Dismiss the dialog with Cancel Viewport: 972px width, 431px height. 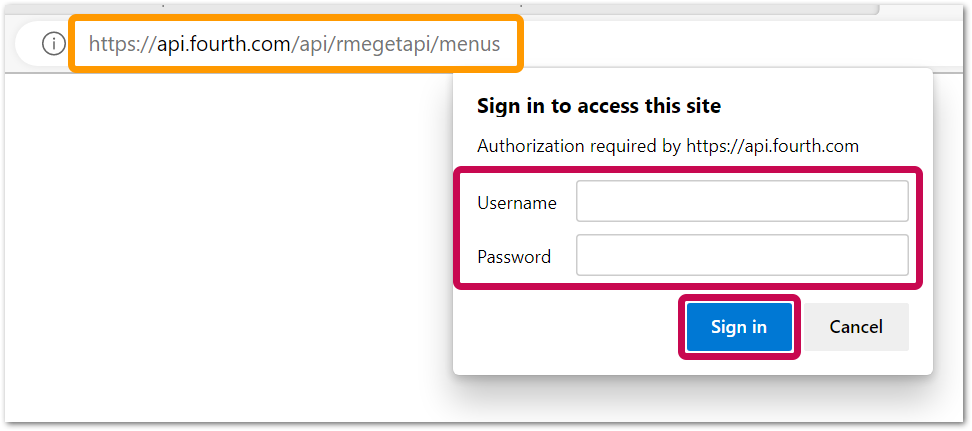(x=856, y=327)
